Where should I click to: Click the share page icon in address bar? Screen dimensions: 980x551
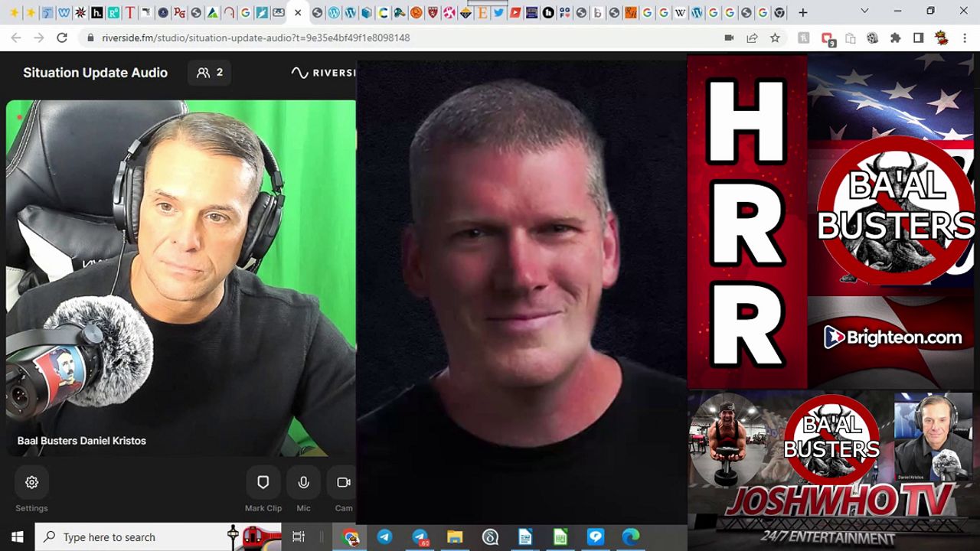coord(752,37)
